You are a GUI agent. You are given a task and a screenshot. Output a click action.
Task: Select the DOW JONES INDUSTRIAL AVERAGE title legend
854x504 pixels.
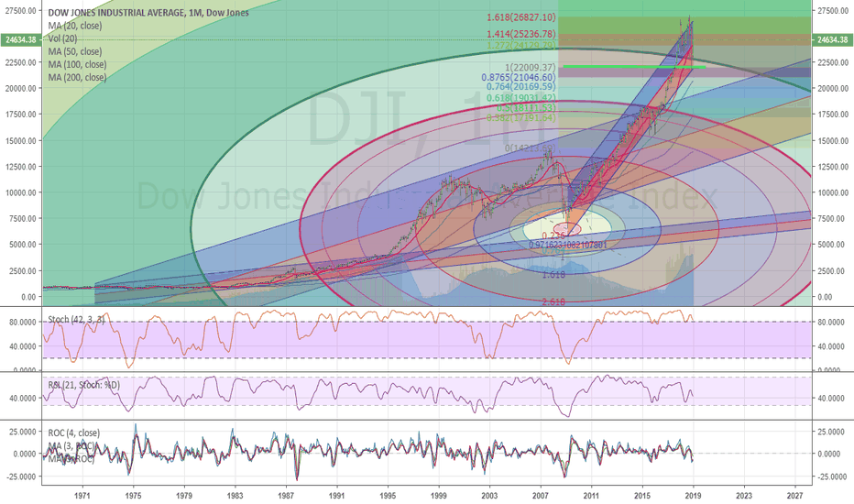(148, 13)
